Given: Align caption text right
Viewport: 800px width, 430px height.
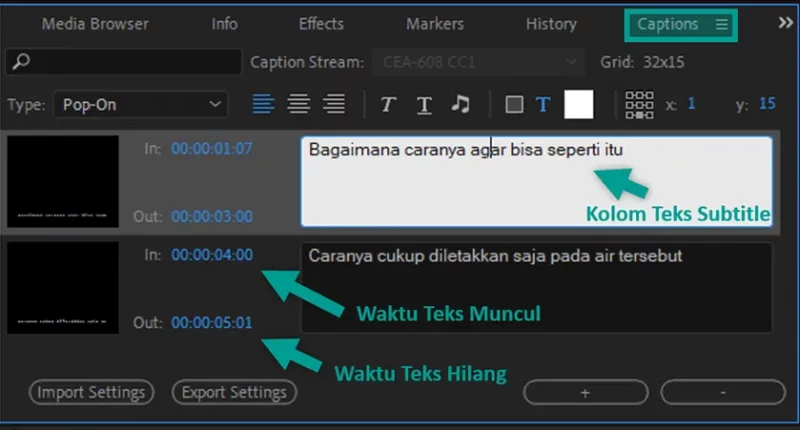Looking at the screenshot, I should [334, 104].
